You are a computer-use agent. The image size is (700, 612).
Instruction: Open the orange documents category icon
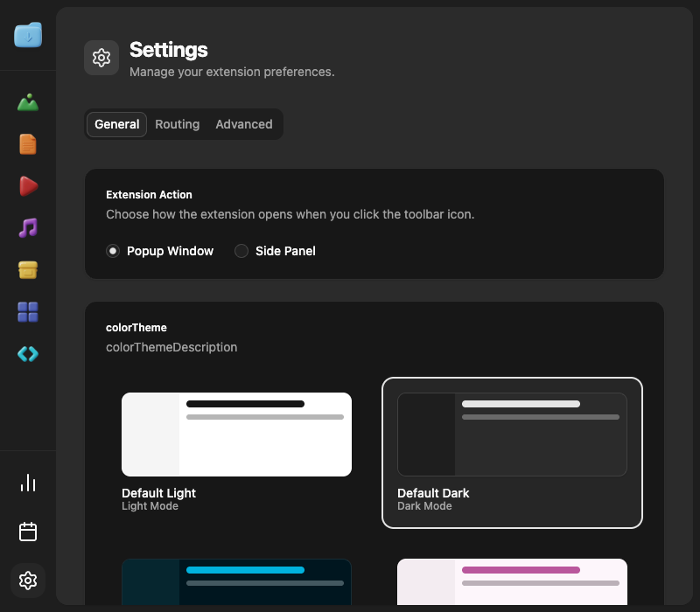click(28, 144)
